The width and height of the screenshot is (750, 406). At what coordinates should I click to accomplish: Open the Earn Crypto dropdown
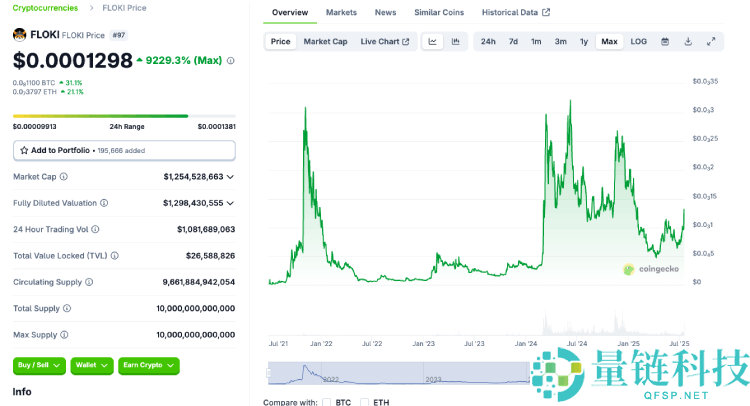(x=148, y=366)
